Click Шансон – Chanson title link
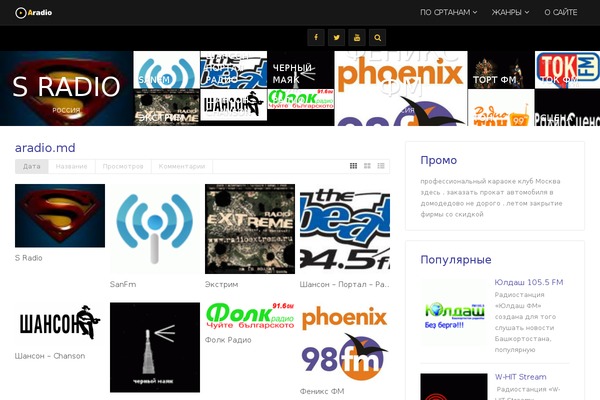Image resolution: width=600 pixels, height=400 pixels. click(x=50, y=356)
